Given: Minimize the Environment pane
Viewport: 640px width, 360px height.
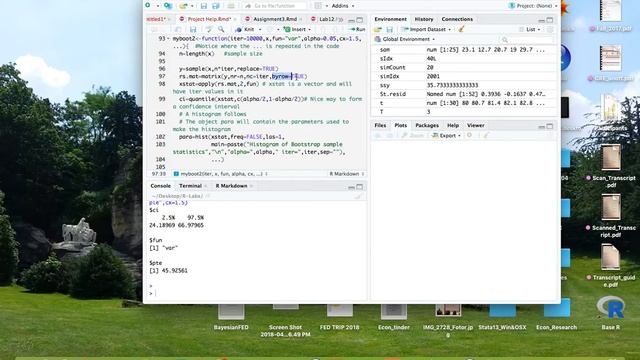Looking at the screenshot, I should (x=541, y=20).
